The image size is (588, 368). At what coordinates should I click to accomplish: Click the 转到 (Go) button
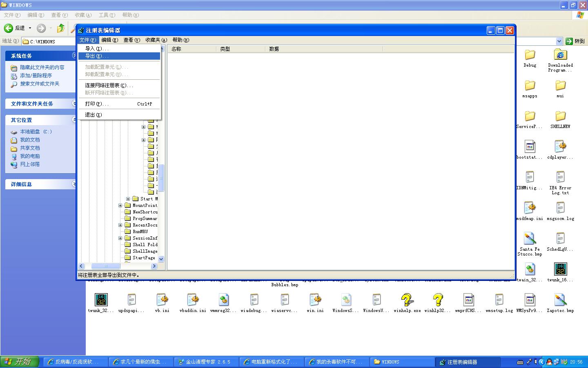(575, 41)
